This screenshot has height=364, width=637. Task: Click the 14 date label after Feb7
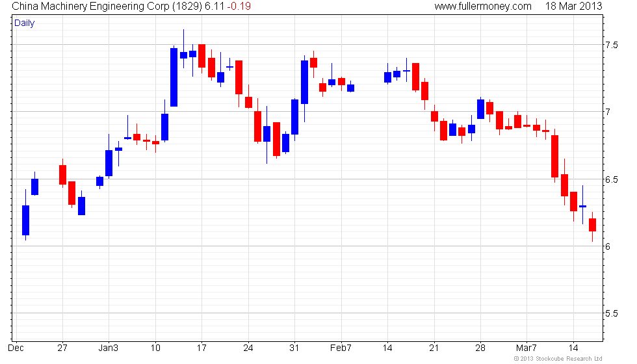pyautogui.click(x=387, y=348)
